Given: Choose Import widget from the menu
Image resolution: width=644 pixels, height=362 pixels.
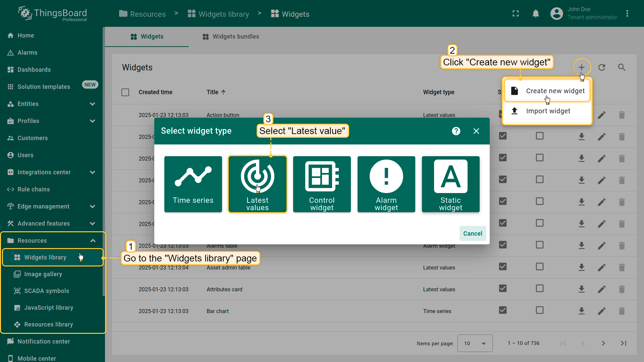Looking at the screenshot, I should pos(548,111).
